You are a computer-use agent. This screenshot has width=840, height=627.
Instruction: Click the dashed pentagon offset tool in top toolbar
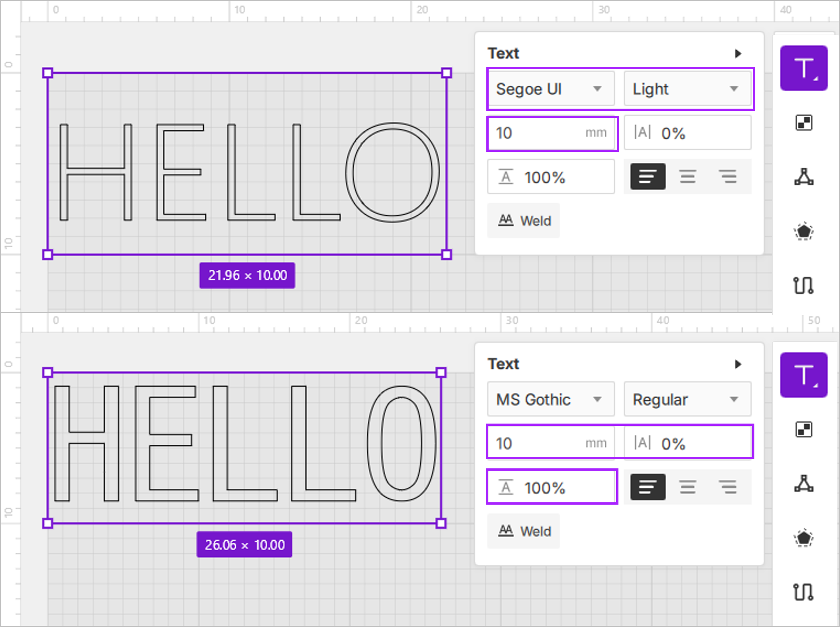pyautogui.click(x=803, y=232)
